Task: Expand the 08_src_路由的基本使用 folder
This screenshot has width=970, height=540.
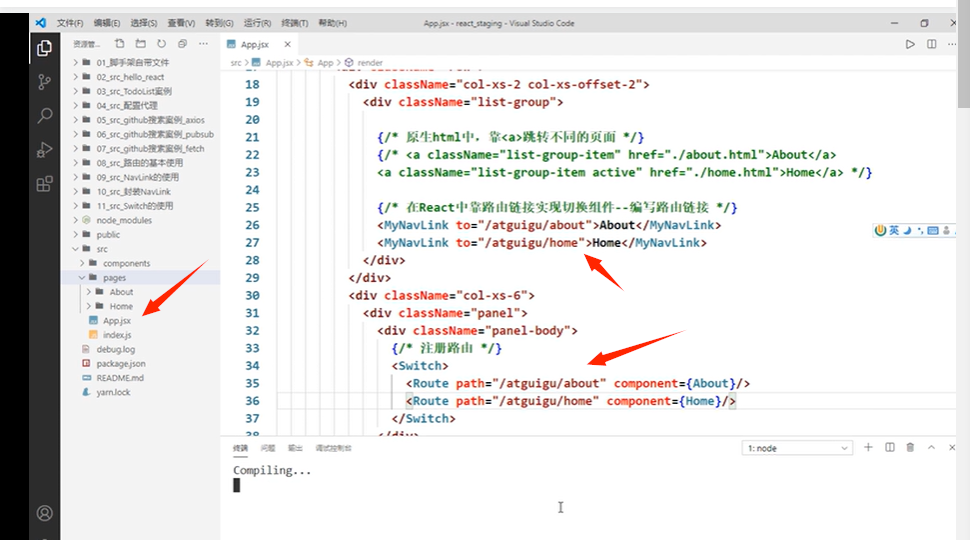Action: click(141, 163)
